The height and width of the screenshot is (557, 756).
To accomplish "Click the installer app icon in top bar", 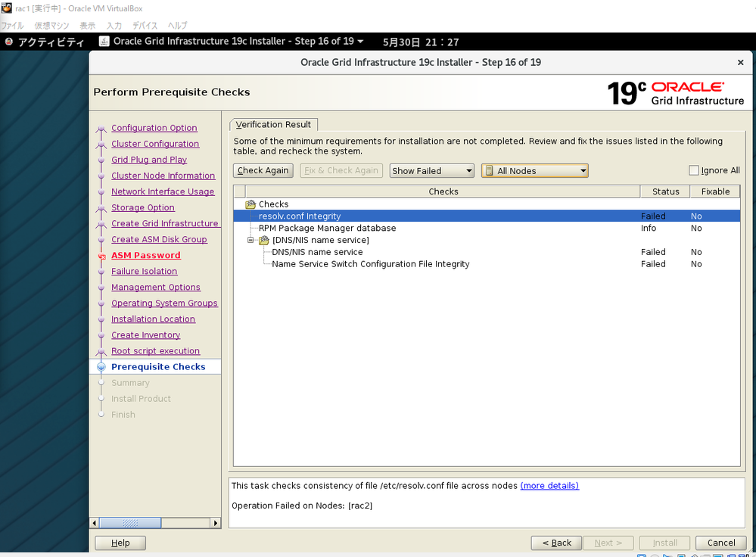I will pos(104,42).
